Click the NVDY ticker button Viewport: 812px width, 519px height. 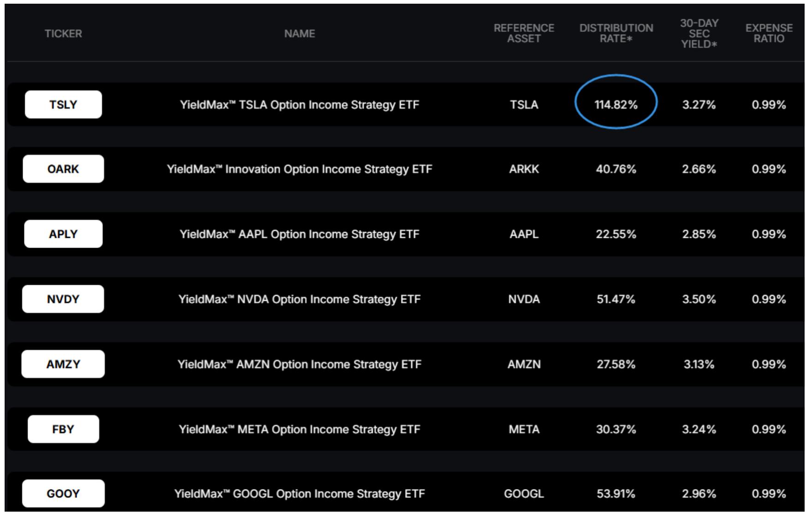[63, 299]
